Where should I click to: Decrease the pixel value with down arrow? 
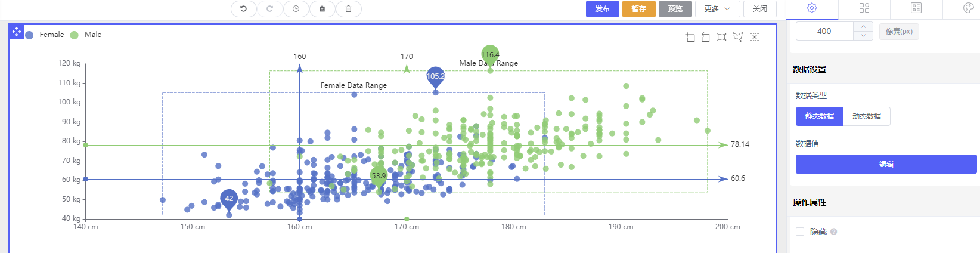pos(863,36)
